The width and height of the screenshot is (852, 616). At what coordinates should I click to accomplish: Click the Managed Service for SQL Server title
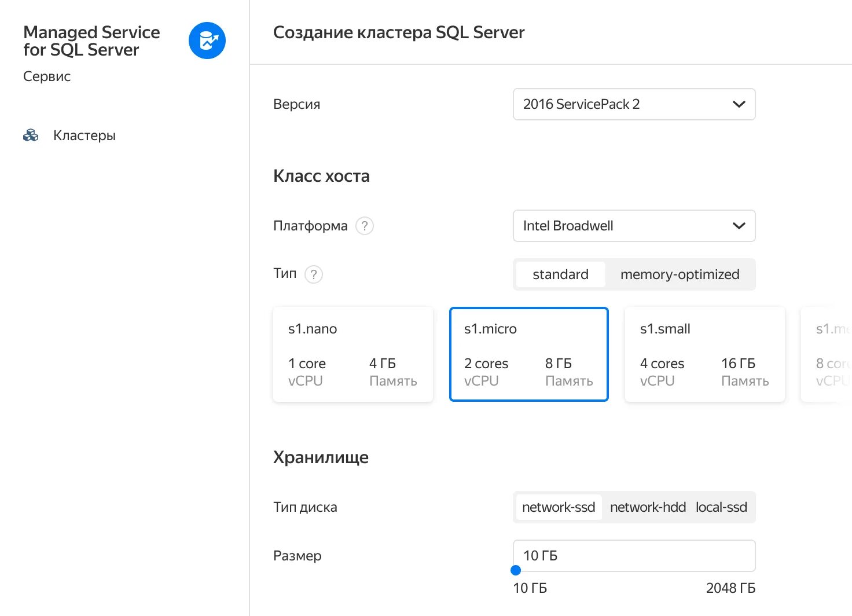(x=91, y=41)
